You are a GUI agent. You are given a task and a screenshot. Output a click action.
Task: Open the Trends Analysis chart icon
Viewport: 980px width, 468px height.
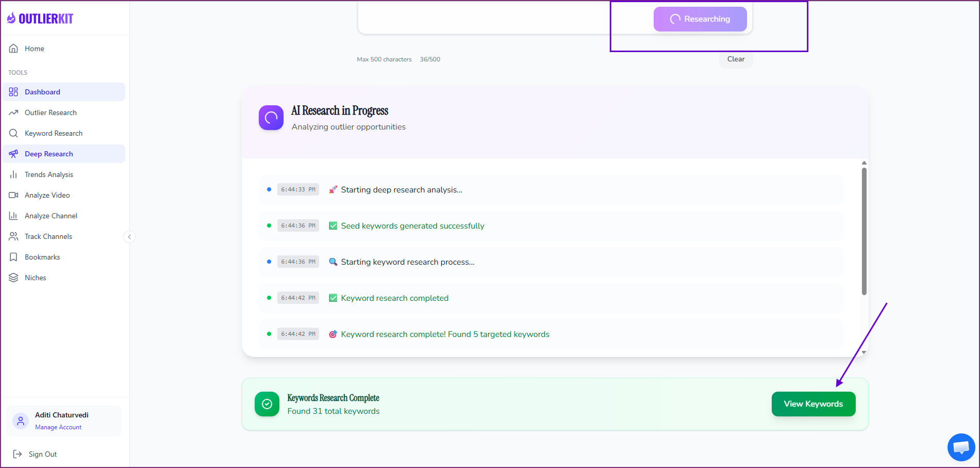point(13,174)
